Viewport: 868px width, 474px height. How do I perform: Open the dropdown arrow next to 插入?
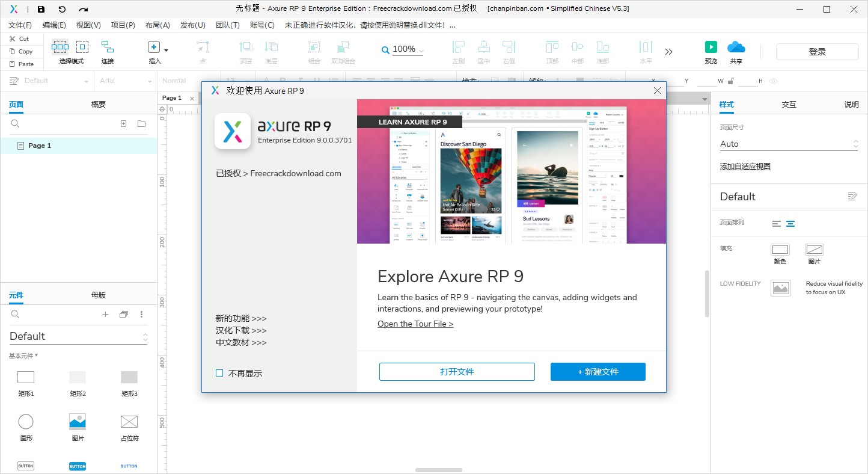tap(167, 51)
